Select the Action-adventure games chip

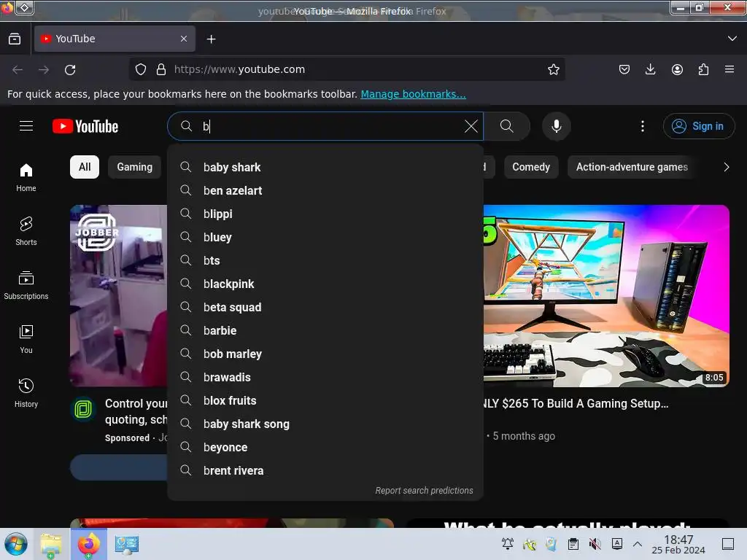click(x=632, y=167)
